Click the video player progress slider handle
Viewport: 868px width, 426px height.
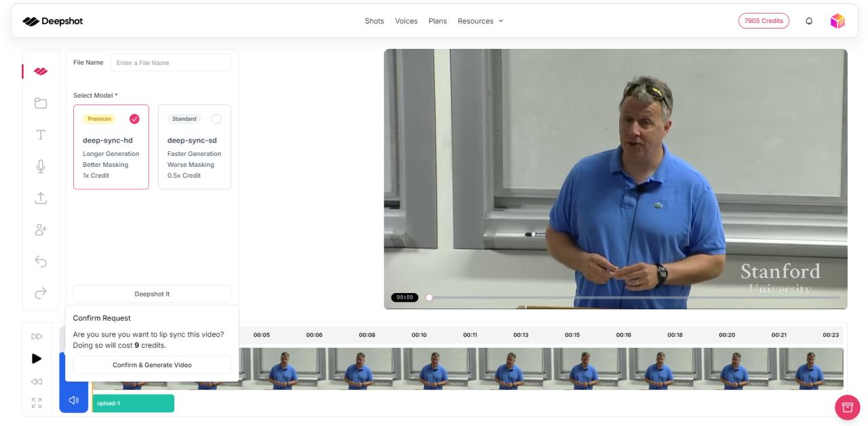click(429, 297)
